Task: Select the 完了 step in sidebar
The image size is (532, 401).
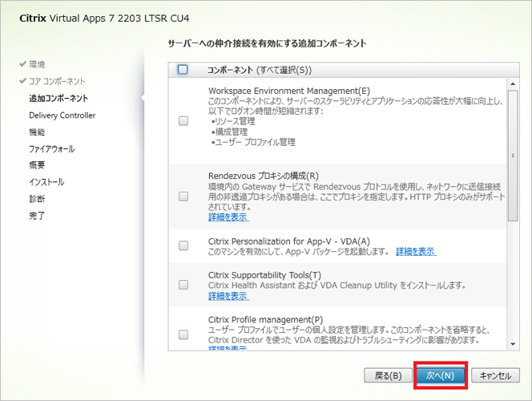Action: click(37, 216)
